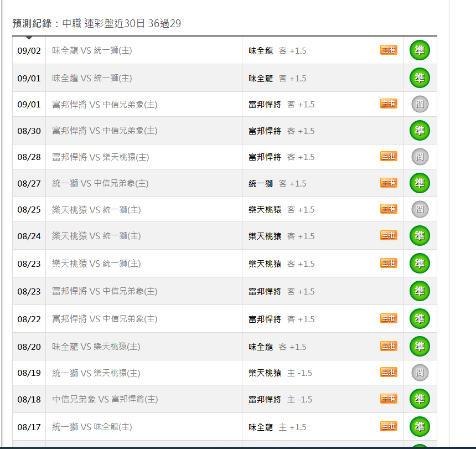This screenshot has width=476, height=449.
Task: Click 富邦悍將 客 +1.5 pick on 08/30
Action: coord(281,131)
